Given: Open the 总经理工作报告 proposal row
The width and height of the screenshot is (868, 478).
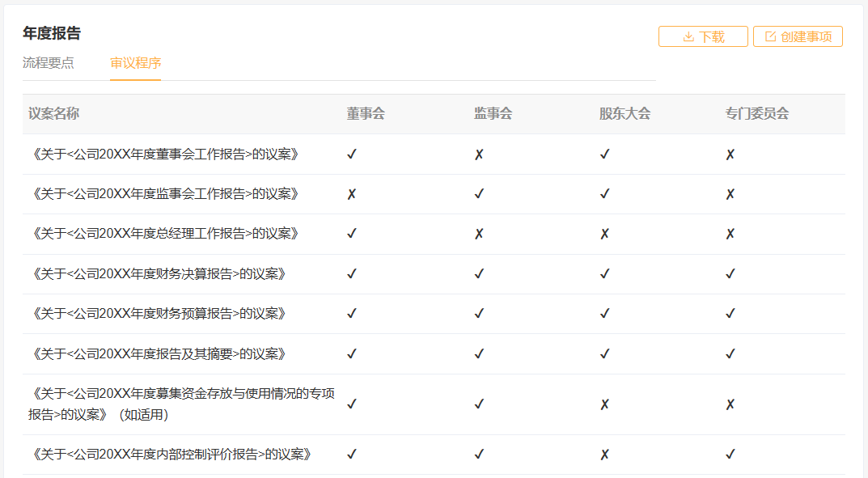Looking at the screenshot, I should point(434,234).
